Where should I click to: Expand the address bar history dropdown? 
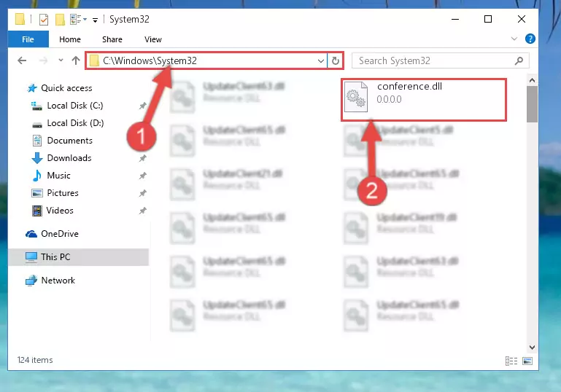tap(320, 61)
